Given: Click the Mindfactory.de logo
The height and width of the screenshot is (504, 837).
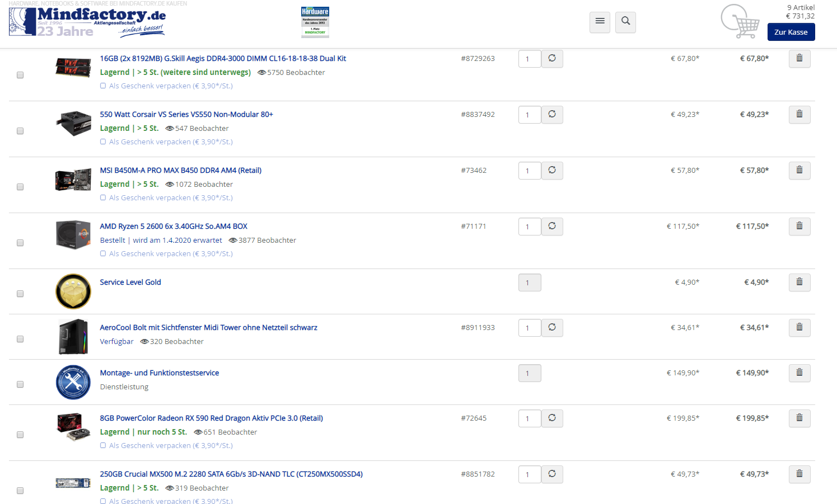Looking at the screenshot, I should [x=87, y=22].
